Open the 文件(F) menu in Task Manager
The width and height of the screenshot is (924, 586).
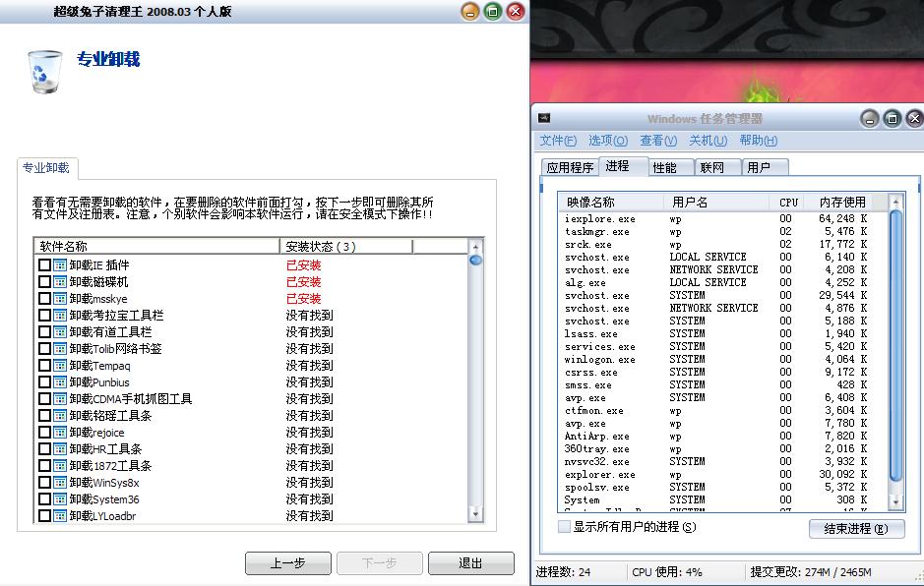coord(558,141)
